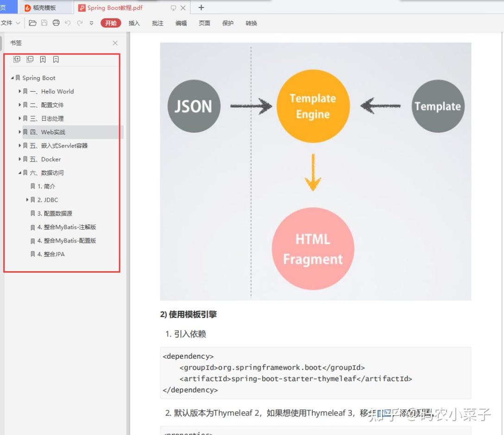This screenshot has height=435, width=504.
Task: Open a file using the folder icon
Action: 32,23
